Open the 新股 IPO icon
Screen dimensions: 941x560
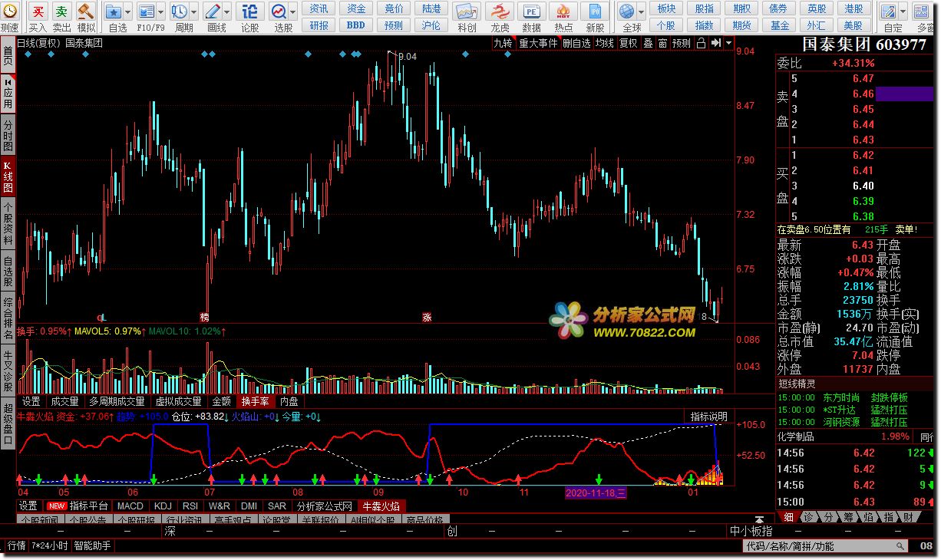pos(595,12)
